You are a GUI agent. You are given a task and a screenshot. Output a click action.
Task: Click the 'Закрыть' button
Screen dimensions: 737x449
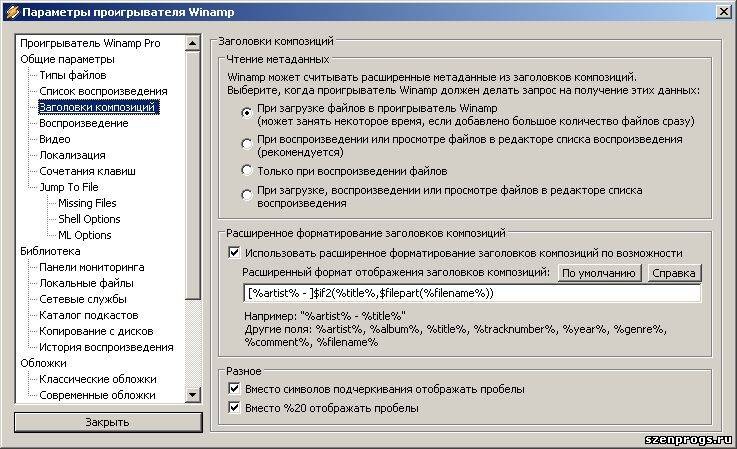pyautogui.click(x=107, y=422)
